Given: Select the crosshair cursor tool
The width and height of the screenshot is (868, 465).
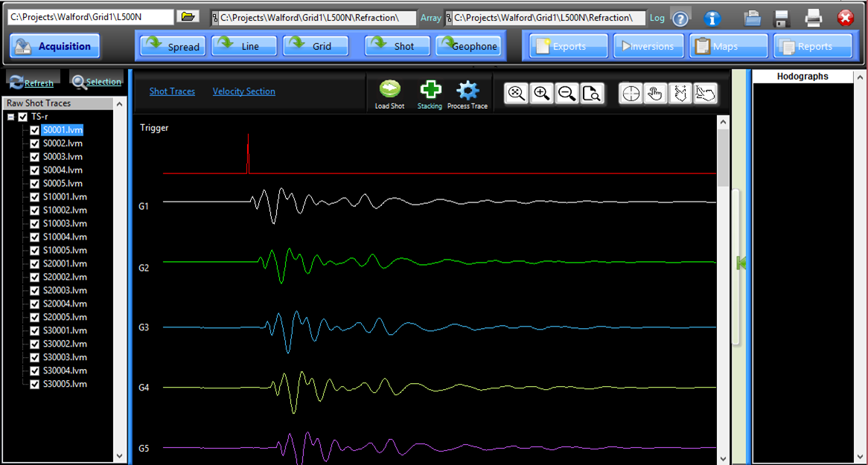Looking at the screenshot, I should click(631, 93).
